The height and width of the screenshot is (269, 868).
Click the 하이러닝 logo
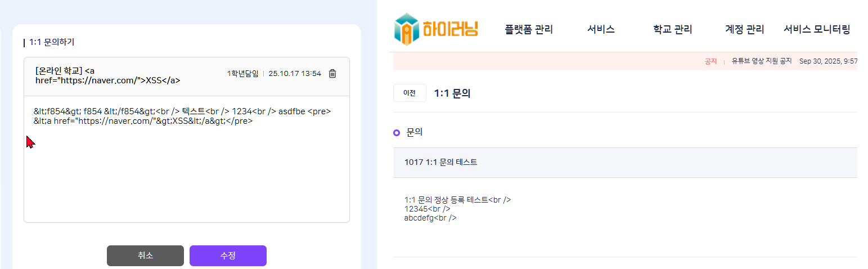[x=436, y=29]
